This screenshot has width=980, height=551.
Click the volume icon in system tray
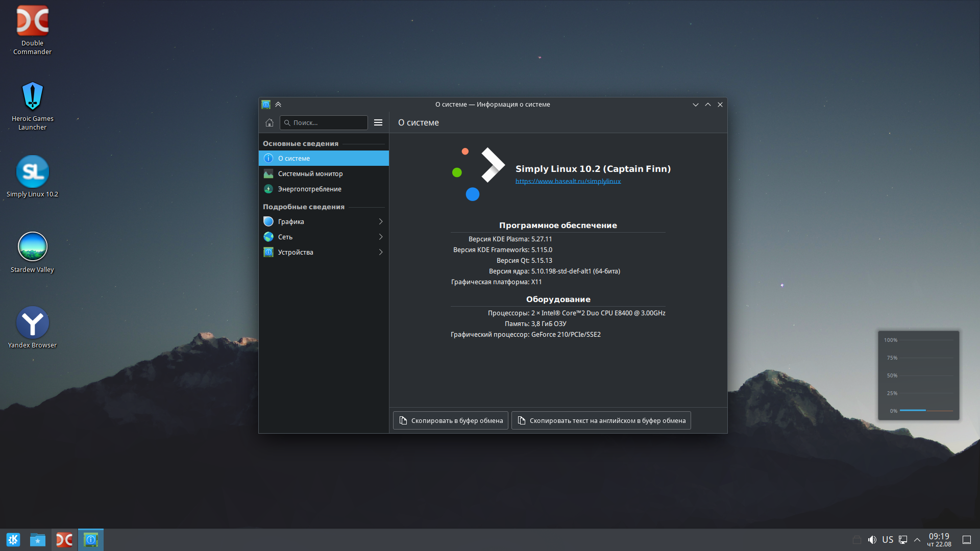point(872,539)
